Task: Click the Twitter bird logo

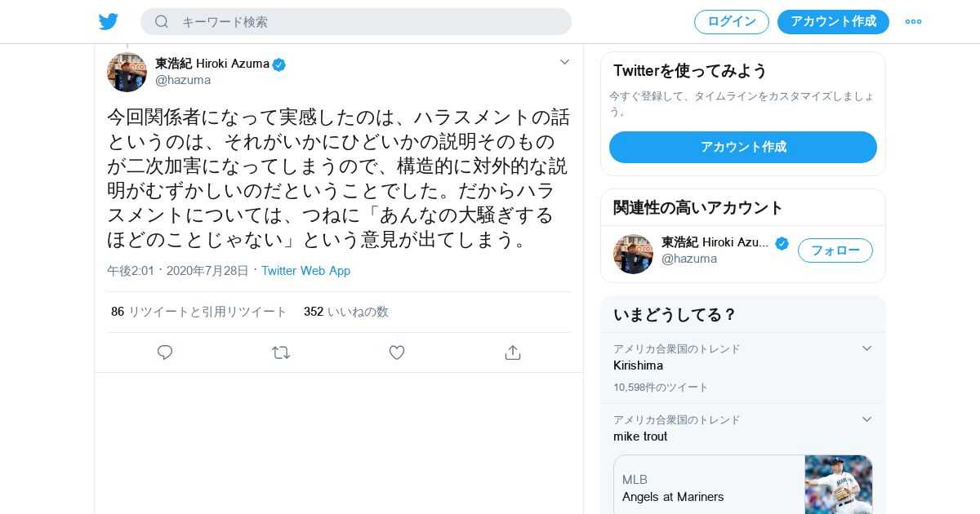Action: click(109, 22)
